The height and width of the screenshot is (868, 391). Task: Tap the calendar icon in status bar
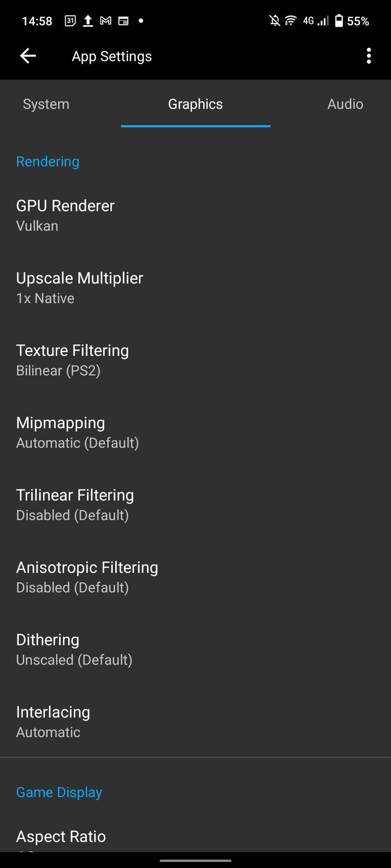[x=70, y=21]
